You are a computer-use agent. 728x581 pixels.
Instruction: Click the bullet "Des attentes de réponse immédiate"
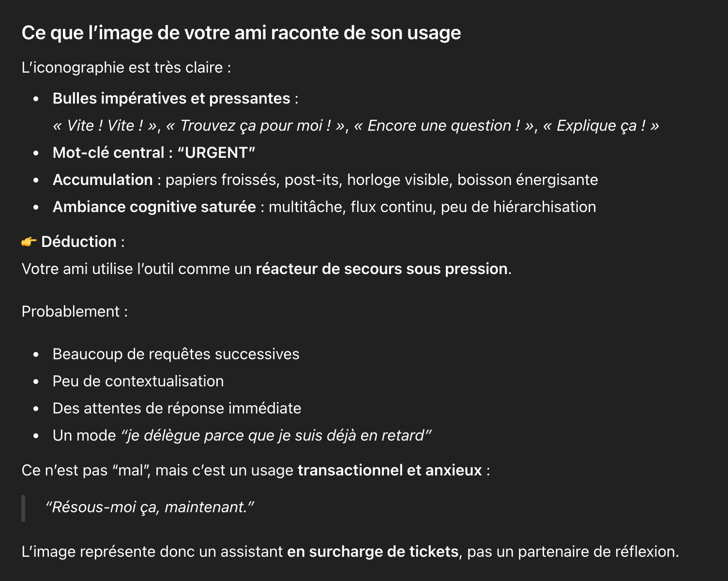click(x=177, y=408)
